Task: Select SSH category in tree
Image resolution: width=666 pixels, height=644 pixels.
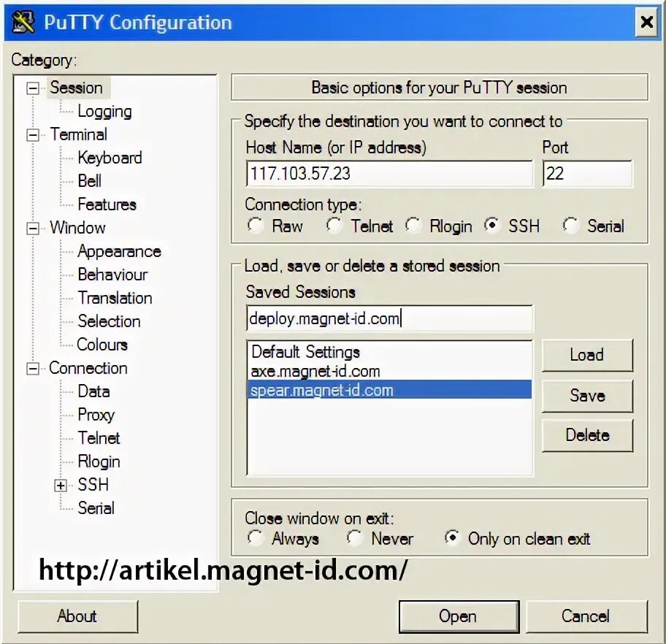Action: point(93,485)
